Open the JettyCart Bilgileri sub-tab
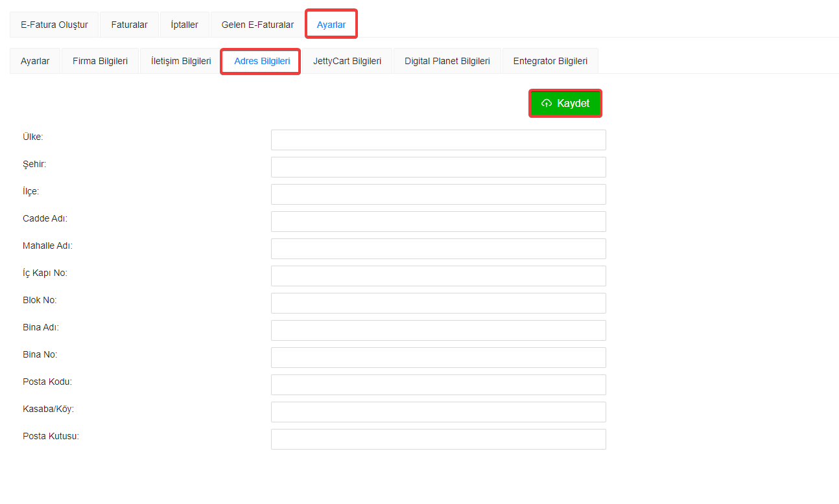 347,61
